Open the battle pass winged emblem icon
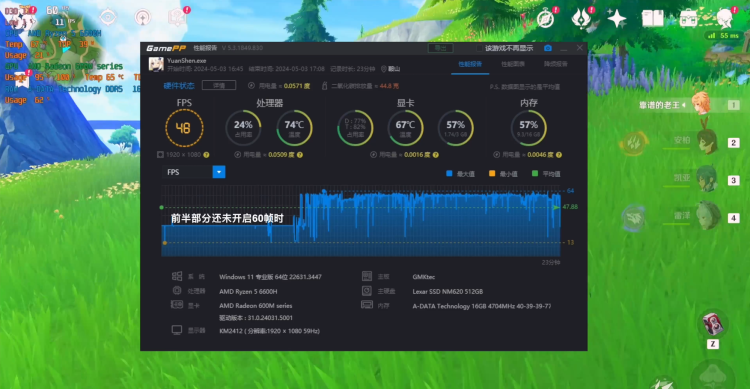This screenshot has height=389, width=750. click(581, 19)
